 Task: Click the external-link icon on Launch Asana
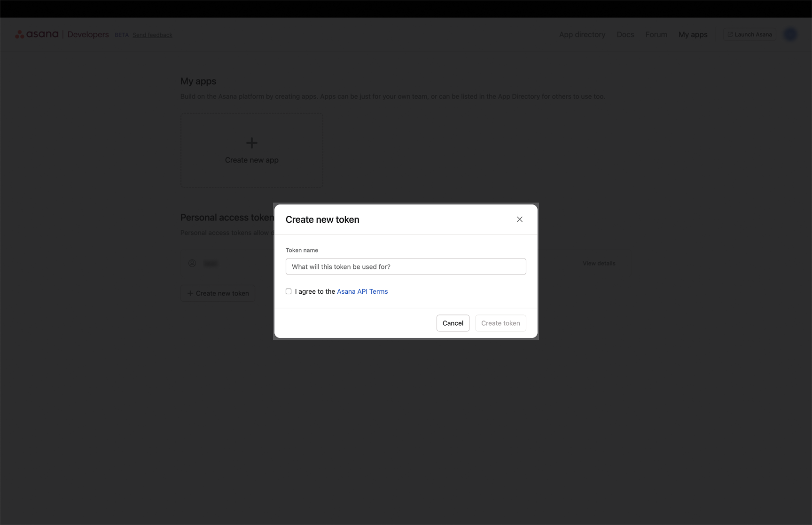(730, 34)
